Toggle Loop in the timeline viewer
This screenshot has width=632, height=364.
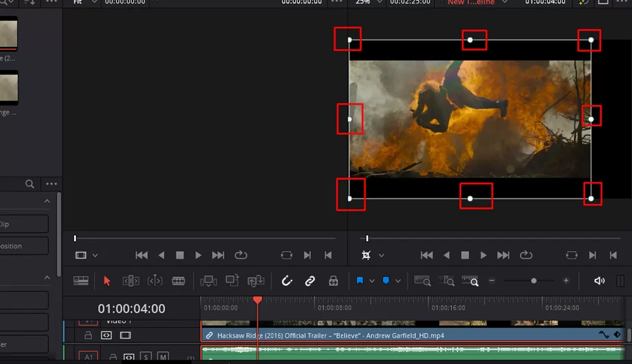[526, 255]
